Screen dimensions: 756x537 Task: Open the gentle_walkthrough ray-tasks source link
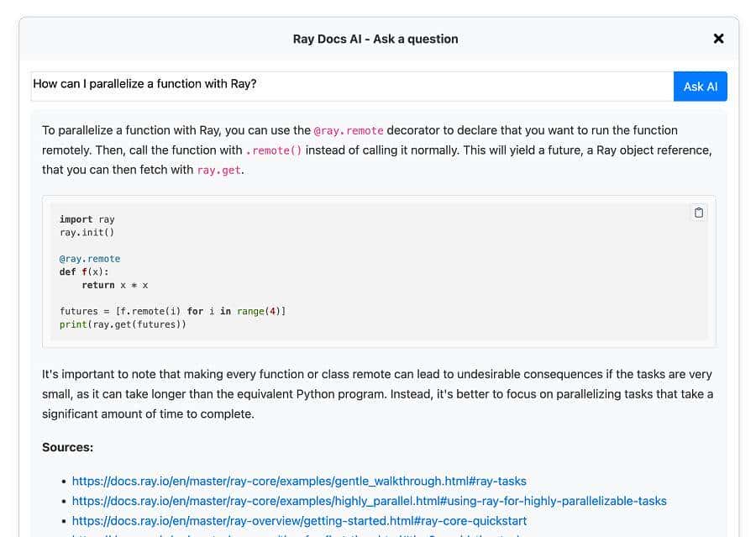click(x=299, y=482)
